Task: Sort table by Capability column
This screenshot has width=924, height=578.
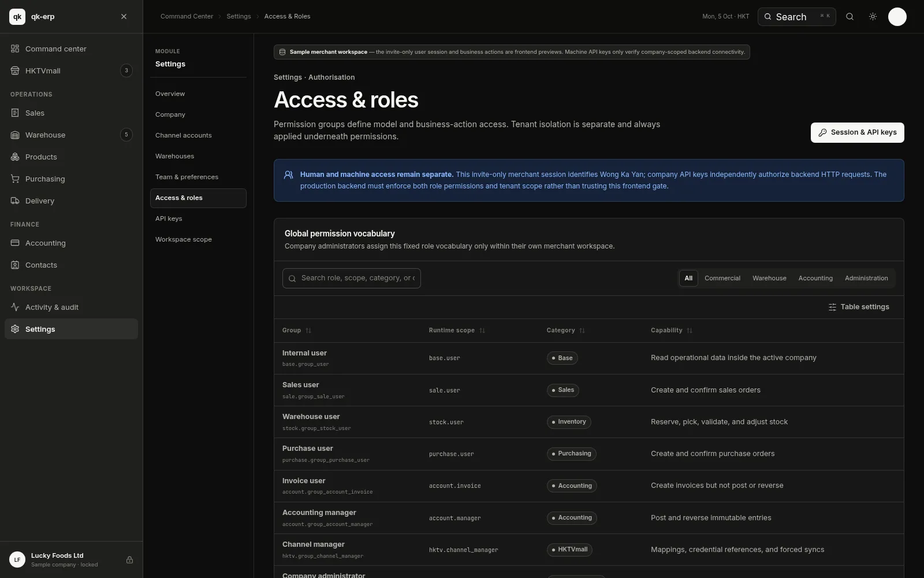Action: point(672,331)
